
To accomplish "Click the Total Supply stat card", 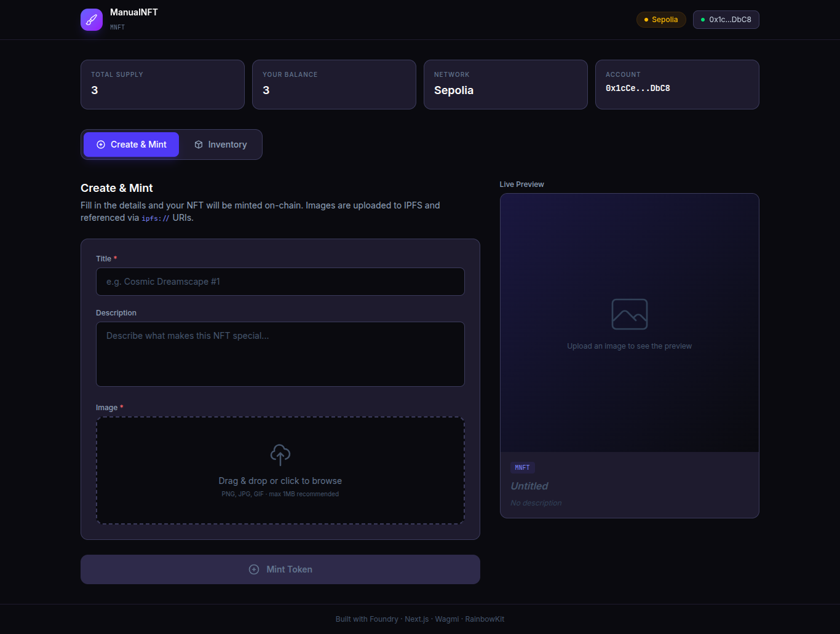I will (x=162, y=85).
